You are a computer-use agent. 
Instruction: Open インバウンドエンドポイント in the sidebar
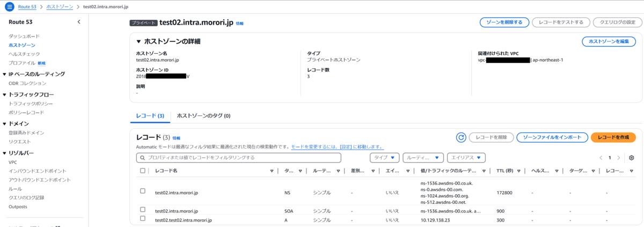click(36, 171)
